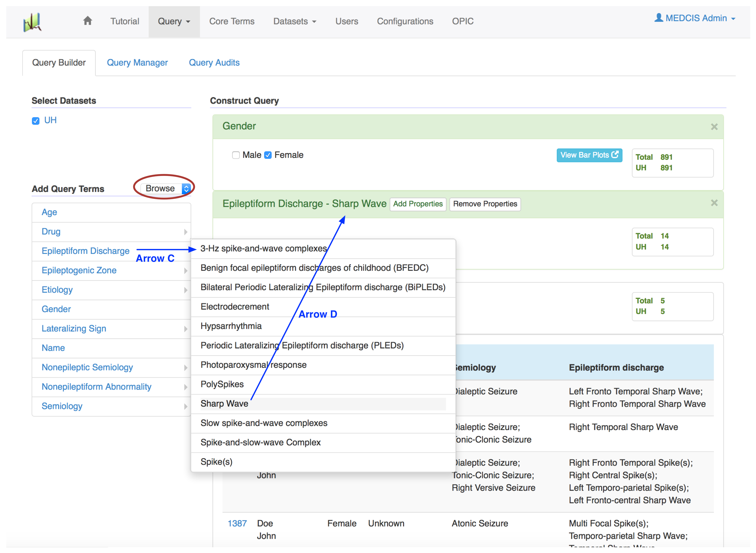Click the Gender panel 'Total 891' count
The image size is (756, 553).
pos(654,157)
